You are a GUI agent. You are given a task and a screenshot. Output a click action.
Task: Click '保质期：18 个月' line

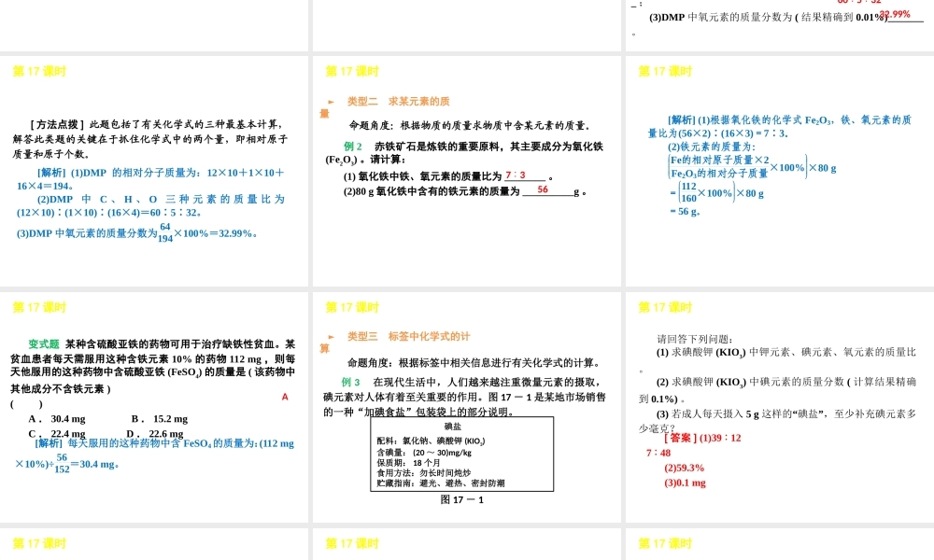click(409, 462)
